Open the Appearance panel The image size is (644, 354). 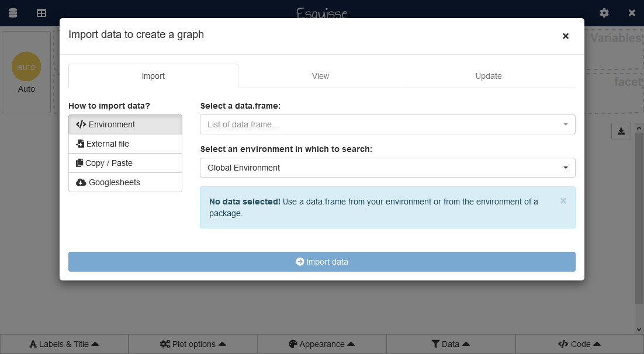coord(322,344)
